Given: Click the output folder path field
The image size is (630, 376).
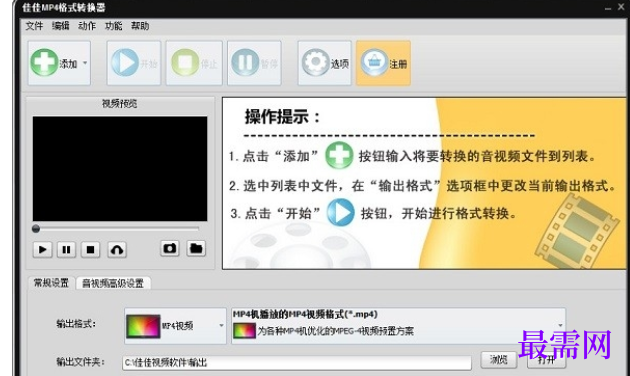Looking at the screenshot, I should [x=297, y=363].
